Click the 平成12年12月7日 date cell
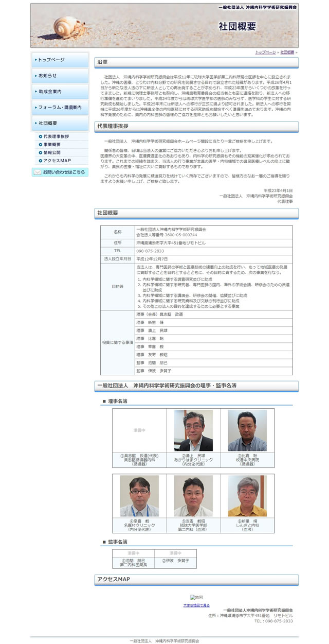The width and height of the screenshot is (329, 644). coord(213,259)
